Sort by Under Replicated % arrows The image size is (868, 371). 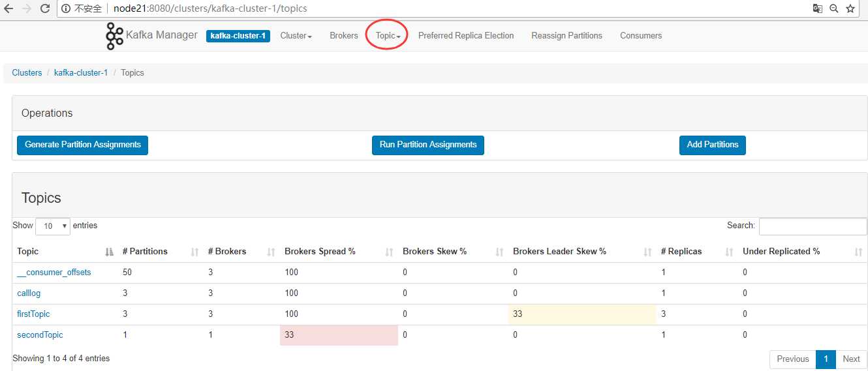click(859, 252)
